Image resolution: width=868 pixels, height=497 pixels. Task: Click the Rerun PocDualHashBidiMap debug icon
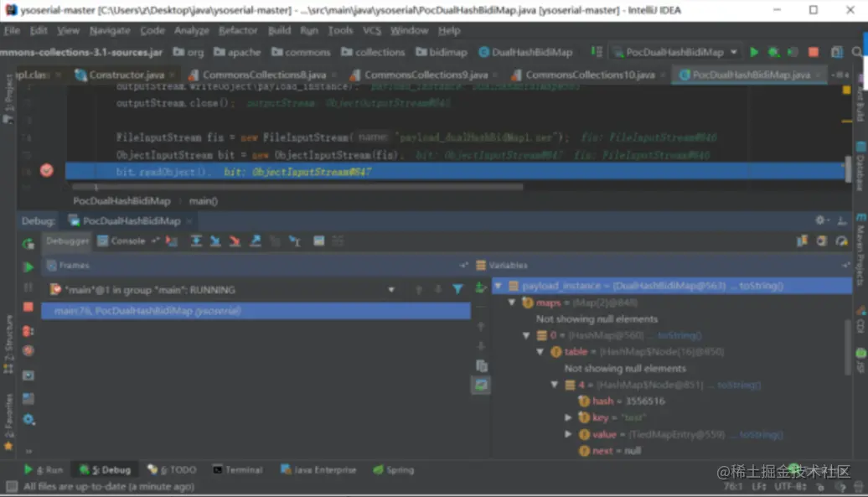coord(28,244)
